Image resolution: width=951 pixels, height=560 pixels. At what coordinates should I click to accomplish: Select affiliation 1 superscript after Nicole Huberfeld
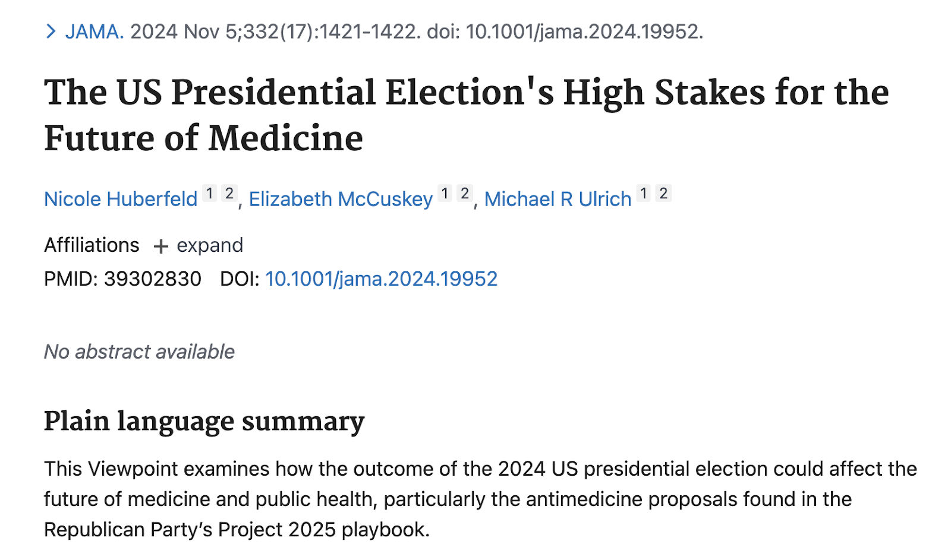point(209,194)
